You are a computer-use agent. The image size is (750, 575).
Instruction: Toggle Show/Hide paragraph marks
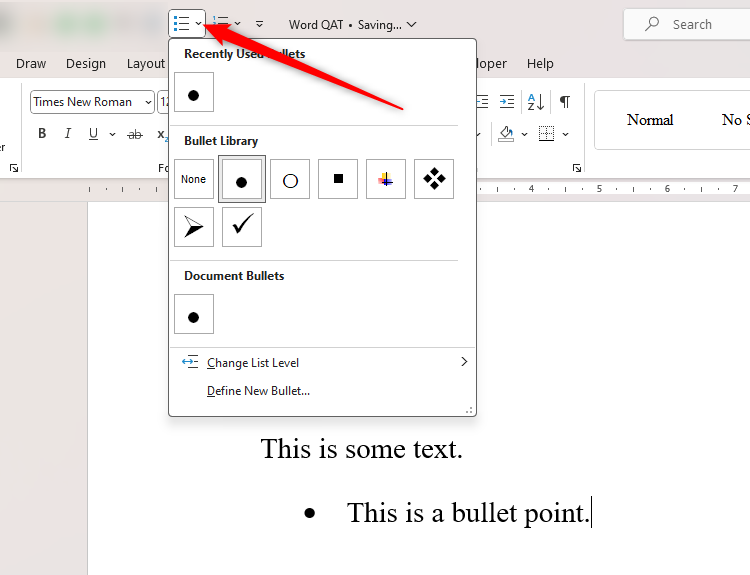[565, 101]
